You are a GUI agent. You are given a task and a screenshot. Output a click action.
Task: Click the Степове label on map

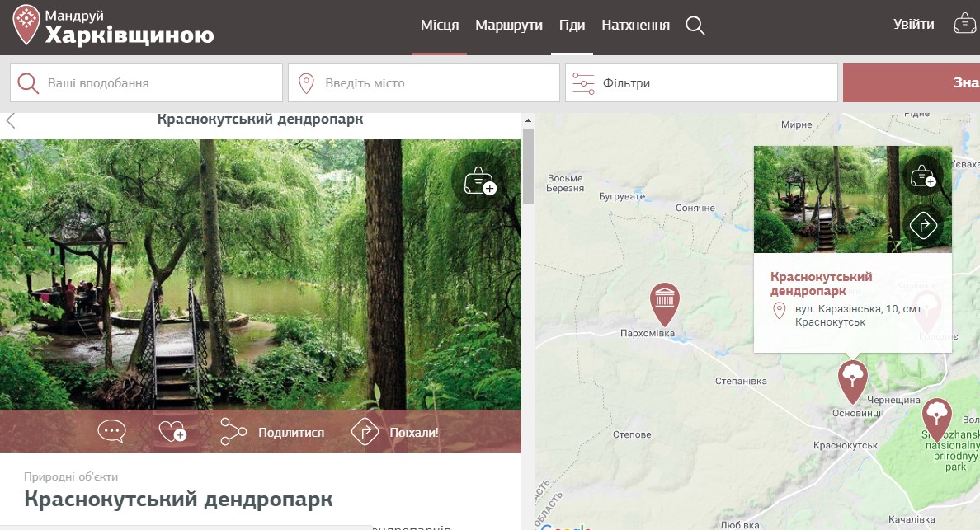click(x=632, y=434)
